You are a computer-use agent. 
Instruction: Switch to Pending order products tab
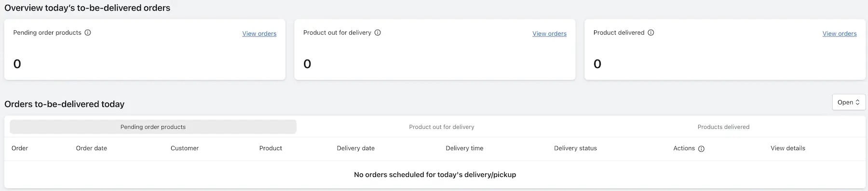coord(153,127)
